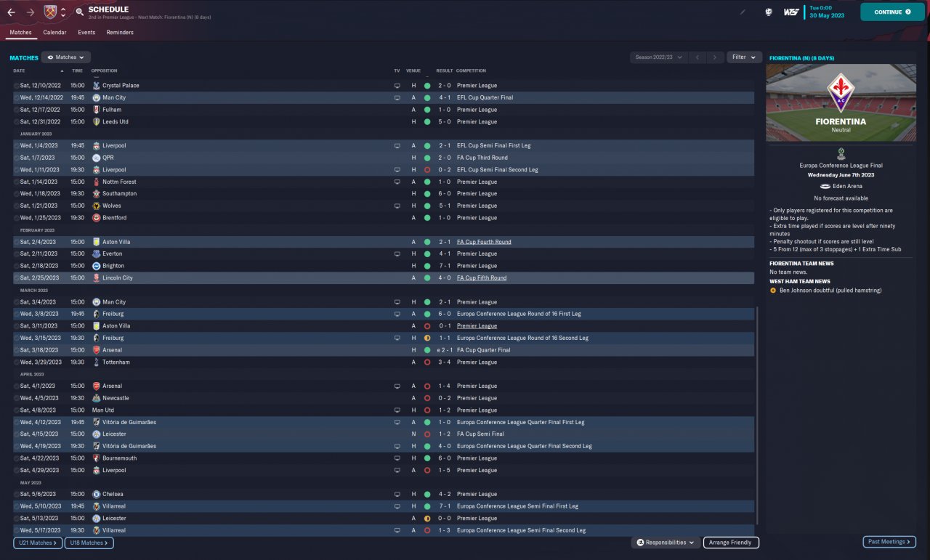Toggle the circle marker beside Sat, 2/4/2023

(17, 242)
